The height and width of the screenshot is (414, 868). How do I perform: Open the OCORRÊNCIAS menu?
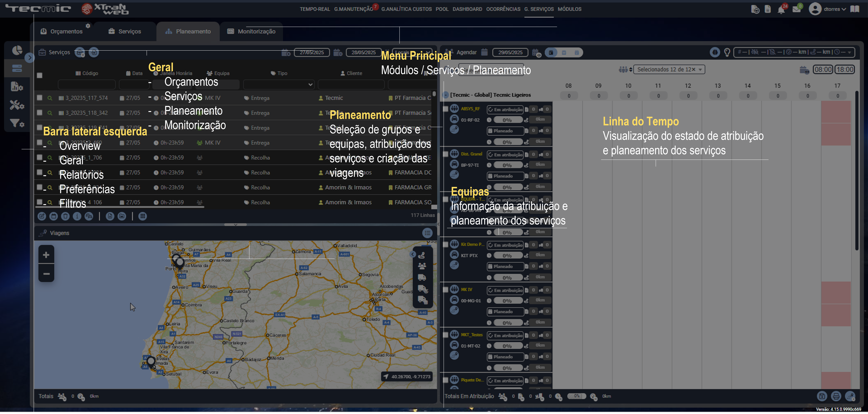click(x=503, y=9)
